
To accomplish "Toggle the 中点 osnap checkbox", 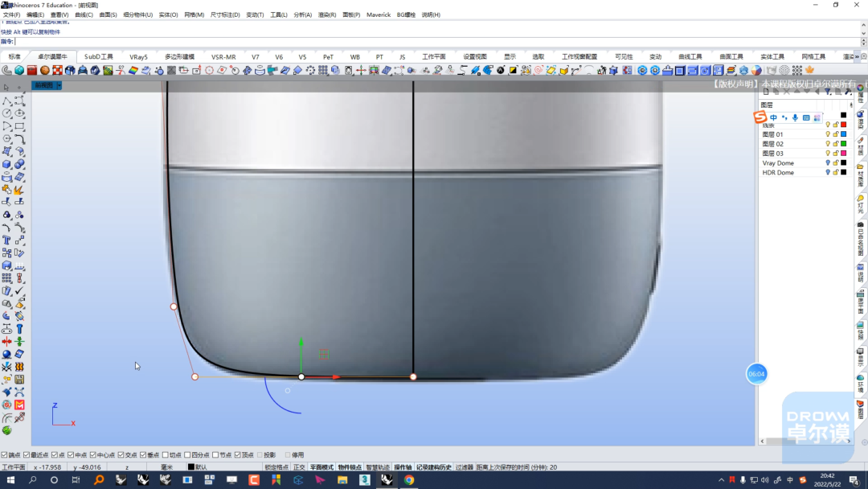I will [x=71, y=455].
